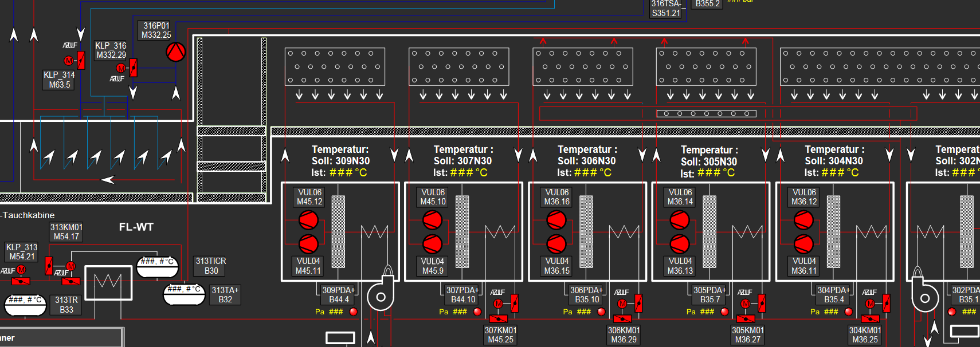Select the 305KM01 M36.27 tag

point(748,335)
